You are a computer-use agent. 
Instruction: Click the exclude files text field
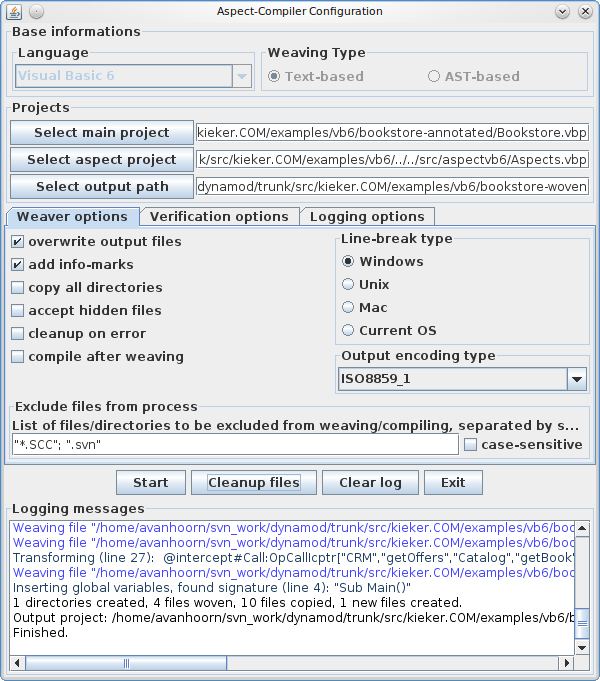pos(235,445)
